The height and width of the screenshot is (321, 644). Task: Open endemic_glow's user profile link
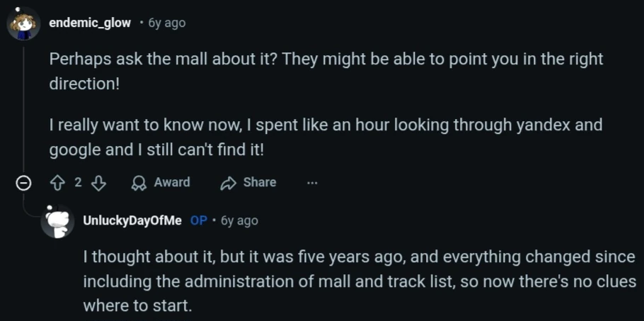90,23
